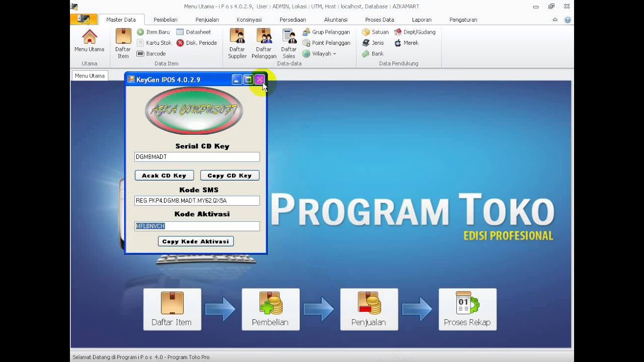Click the orange application menu button
Image resolution: width=644 pixels, height=362 pixels.
[84, 19]
